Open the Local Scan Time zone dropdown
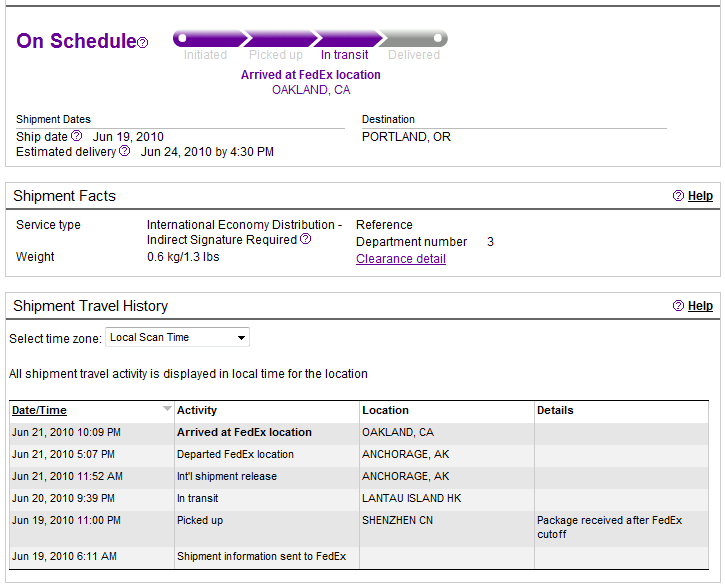The height and width of the screenshot is (588, 725). pos(178,337)
